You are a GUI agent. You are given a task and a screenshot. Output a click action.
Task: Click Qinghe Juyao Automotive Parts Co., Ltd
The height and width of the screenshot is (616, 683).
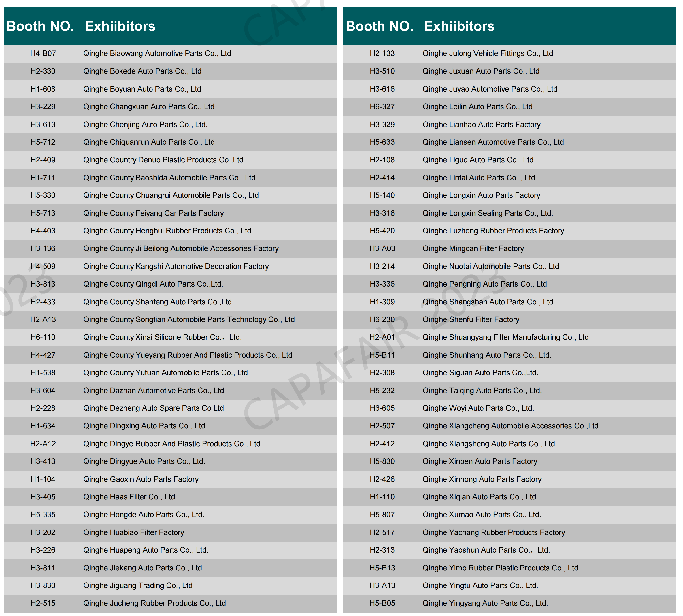click(x=490, y=89)
